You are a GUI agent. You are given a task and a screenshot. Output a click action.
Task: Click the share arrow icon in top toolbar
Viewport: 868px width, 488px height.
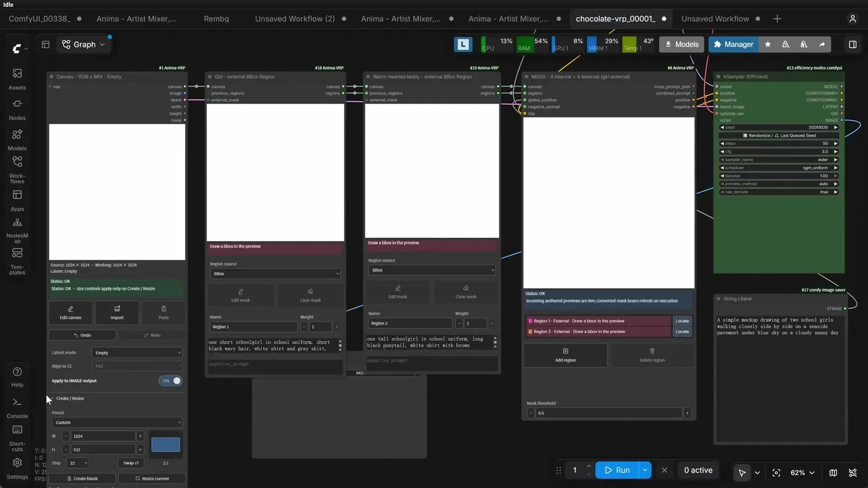pos(822,45)
